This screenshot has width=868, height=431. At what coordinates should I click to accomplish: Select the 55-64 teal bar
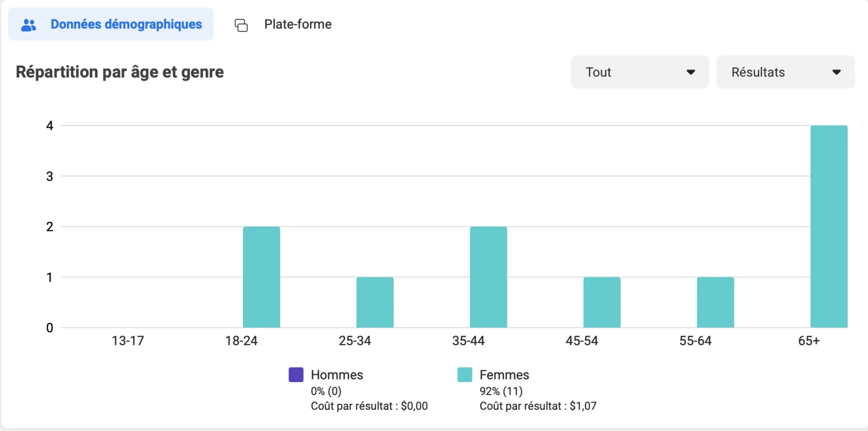pyautogui.click(x=715, y=302)
